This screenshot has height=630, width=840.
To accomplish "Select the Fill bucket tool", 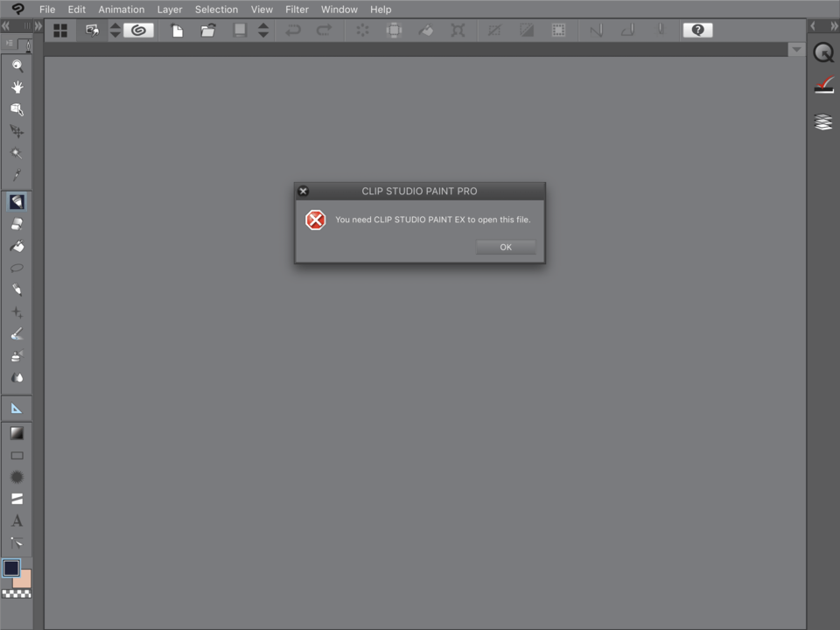I will (x=17, y=246).
